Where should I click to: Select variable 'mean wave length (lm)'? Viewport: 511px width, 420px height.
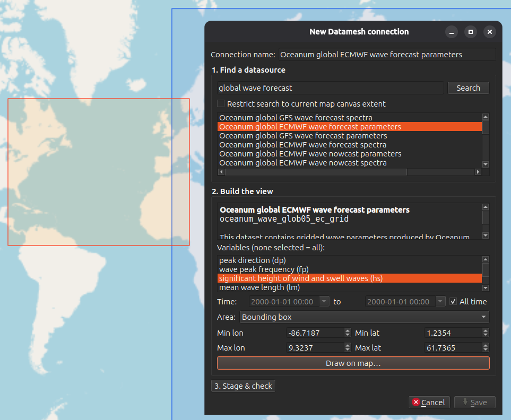point(350,287)
